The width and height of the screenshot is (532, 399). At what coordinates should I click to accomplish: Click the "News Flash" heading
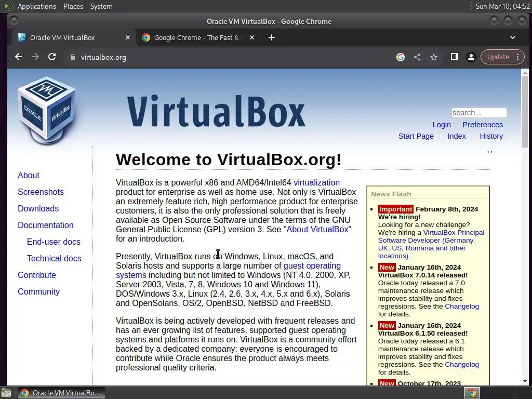(x=391, y=194)
